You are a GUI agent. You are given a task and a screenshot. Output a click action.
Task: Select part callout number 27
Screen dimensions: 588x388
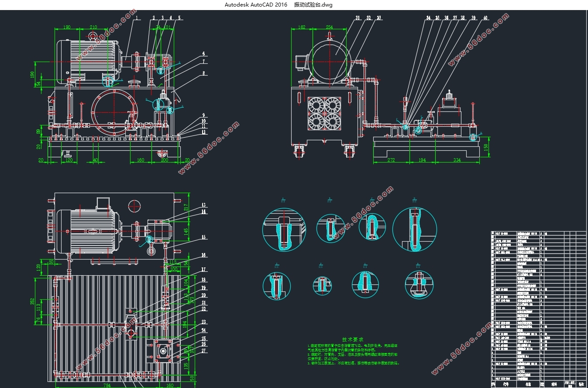pos(203,350)
